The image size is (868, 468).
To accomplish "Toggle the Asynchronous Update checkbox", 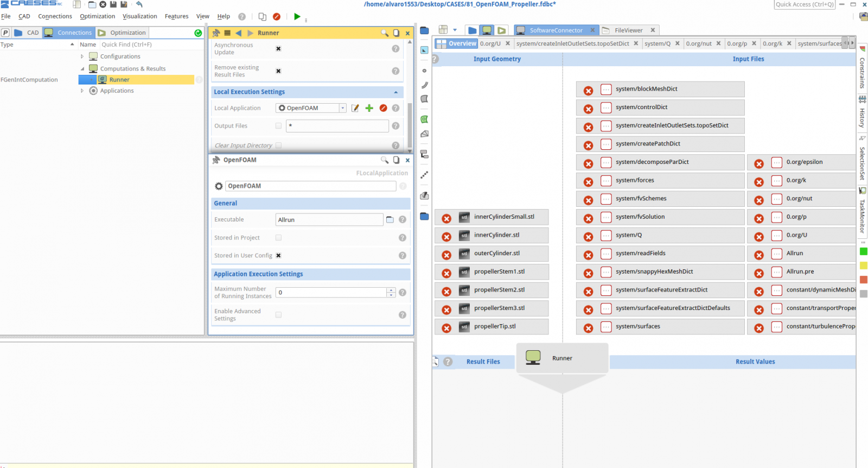I will [278, 49].
